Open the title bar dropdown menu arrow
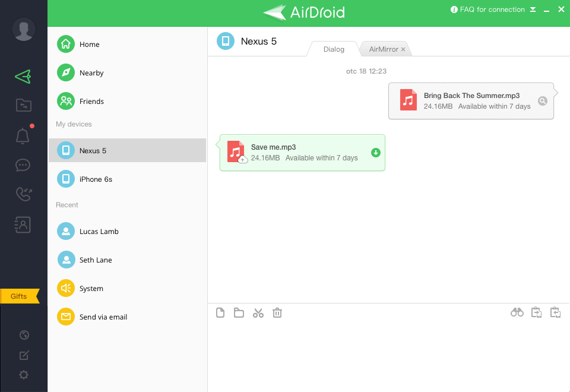 (x=533, y=10)
